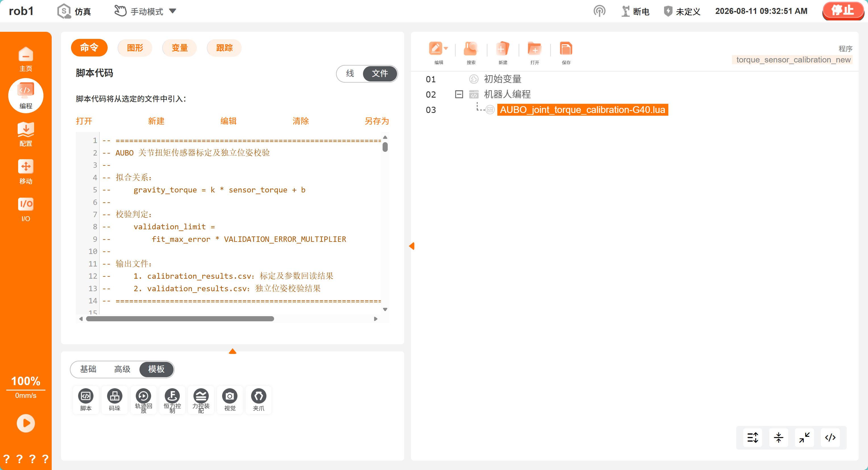Insert a 视觉 vision template
This screenshot has height=470, width=868.
(230, 400)
